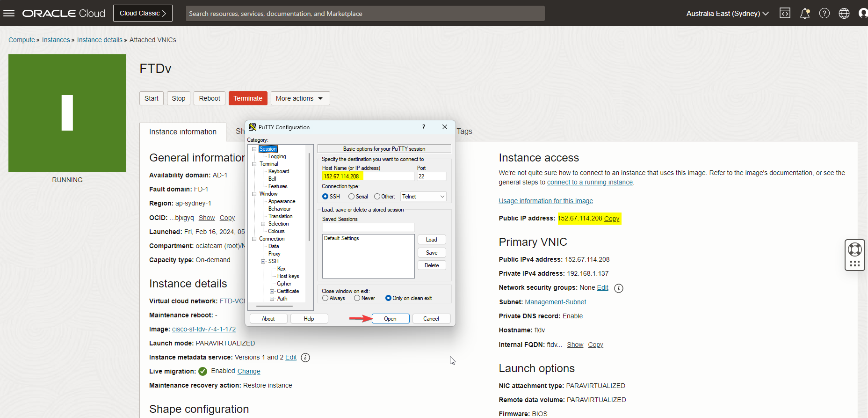
Task: Switch to the Instance information tab
Action: [183, 132]
